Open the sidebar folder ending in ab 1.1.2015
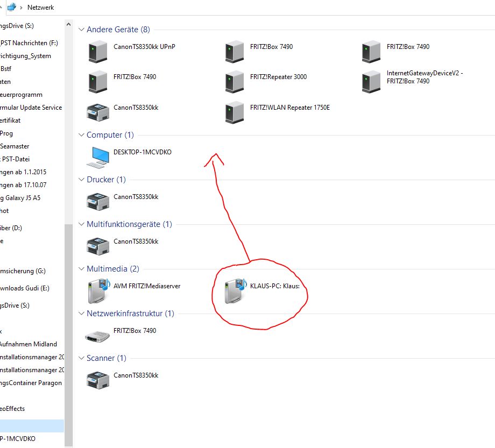 23,172
